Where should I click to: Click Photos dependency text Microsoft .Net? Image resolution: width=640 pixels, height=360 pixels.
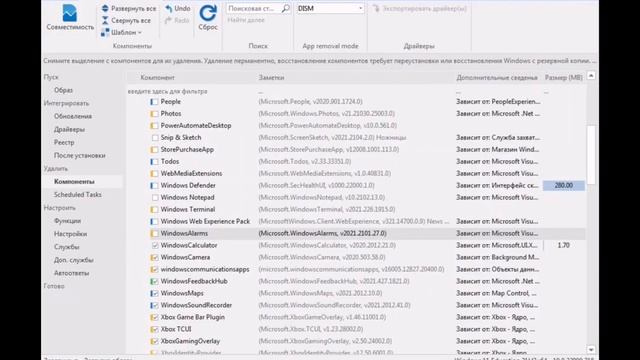[x=498, y=113]
